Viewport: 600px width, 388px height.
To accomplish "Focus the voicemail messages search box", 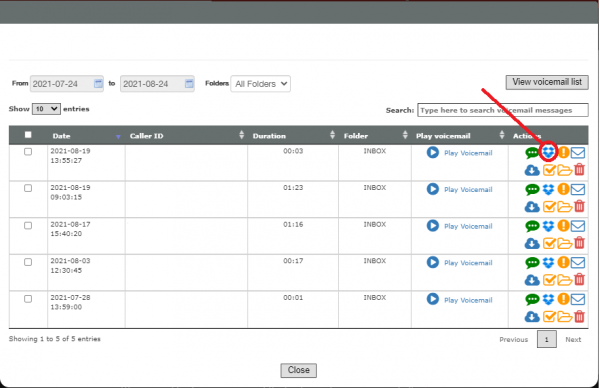I will [x=503, y=110].
